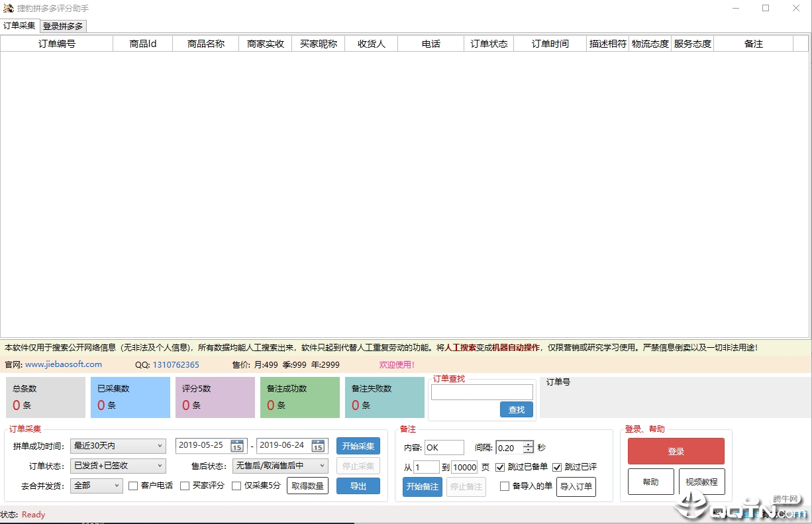
Task: Click 视频教程 button
Action: tap(702, 482)
